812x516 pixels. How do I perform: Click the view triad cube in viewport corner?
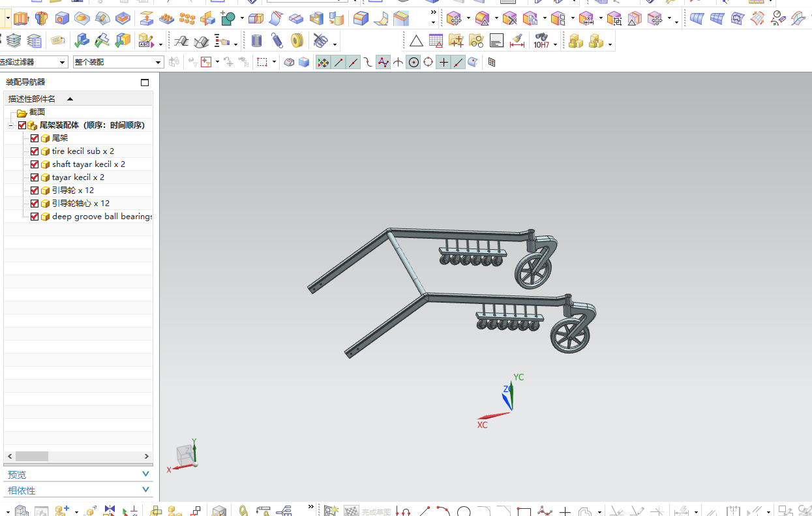[186, 455]
